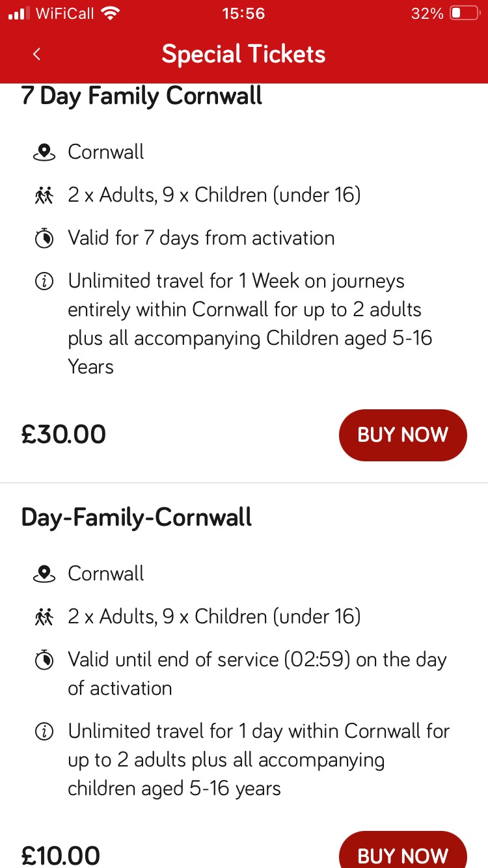Select the passengers icon under 7 Day Family Cornwall
The image size is (488, 868).
click(x=44, y=194)
